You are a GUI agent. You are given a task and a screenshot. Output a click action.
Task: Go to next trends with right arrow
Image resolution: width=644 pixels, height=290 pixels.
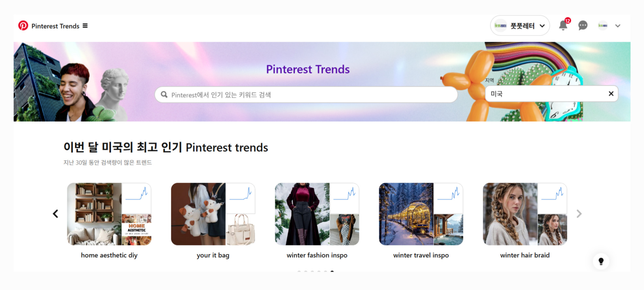click(579, 214)
